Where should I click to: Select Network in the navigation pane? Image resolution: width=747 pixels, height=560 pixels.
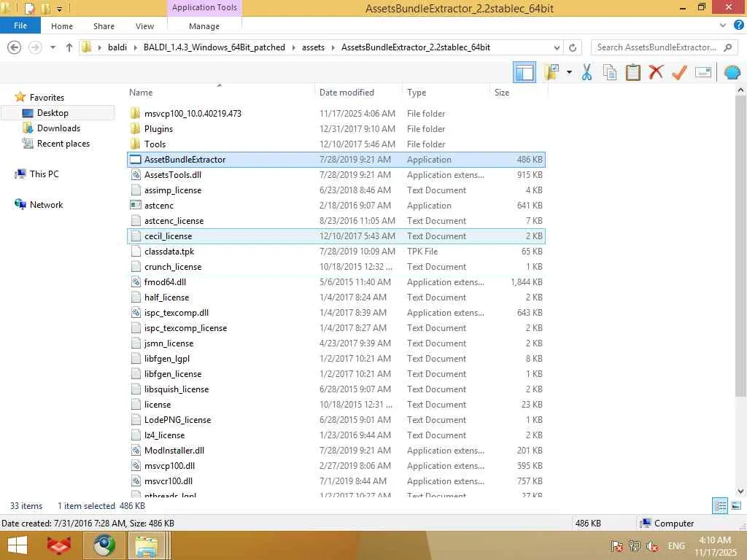[x=46, y=204]
